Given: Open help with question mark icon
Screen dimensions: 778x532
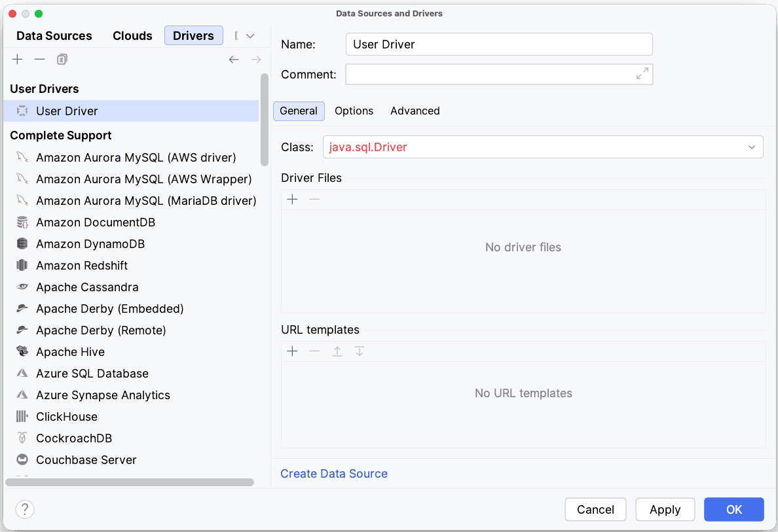Looking at the screenshot, I should pyautogui.click(x=25, y=509).
